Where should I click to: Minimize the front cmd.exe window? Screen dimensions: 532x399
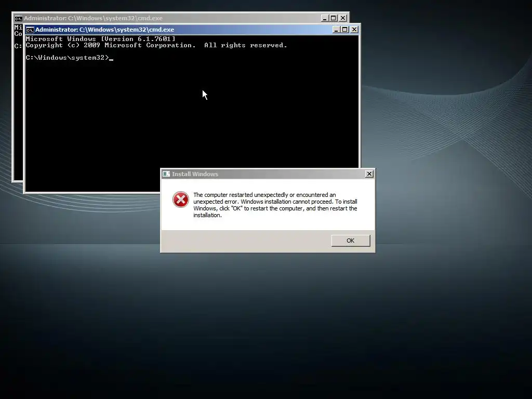coord(336,30)
